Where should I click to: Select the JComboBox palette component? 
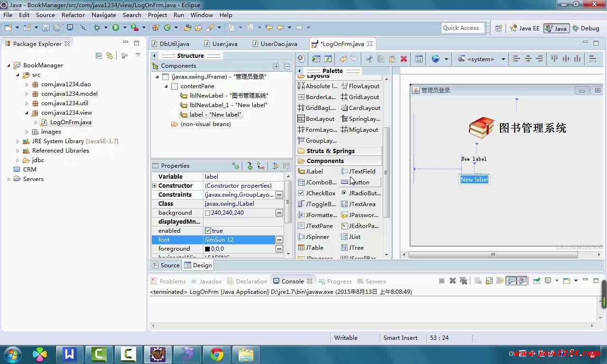coord(317,182)
